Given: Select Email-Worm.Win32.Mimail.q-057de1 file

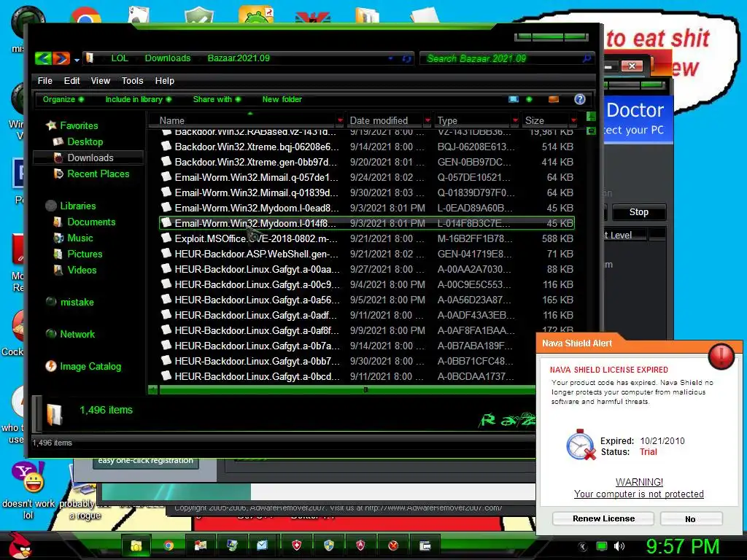Looking at the screenshot, I should pyautogui.click(x=366, y=178).
